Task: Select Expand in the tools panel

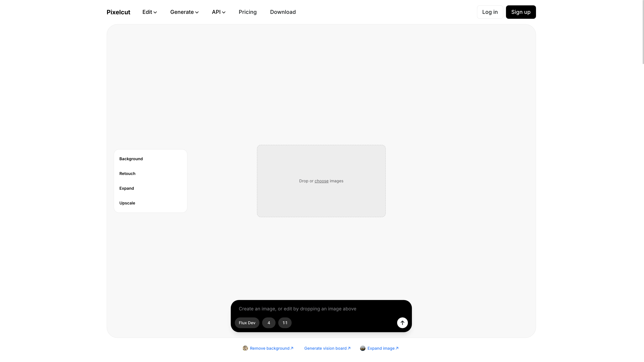Action: pos(127,188)
